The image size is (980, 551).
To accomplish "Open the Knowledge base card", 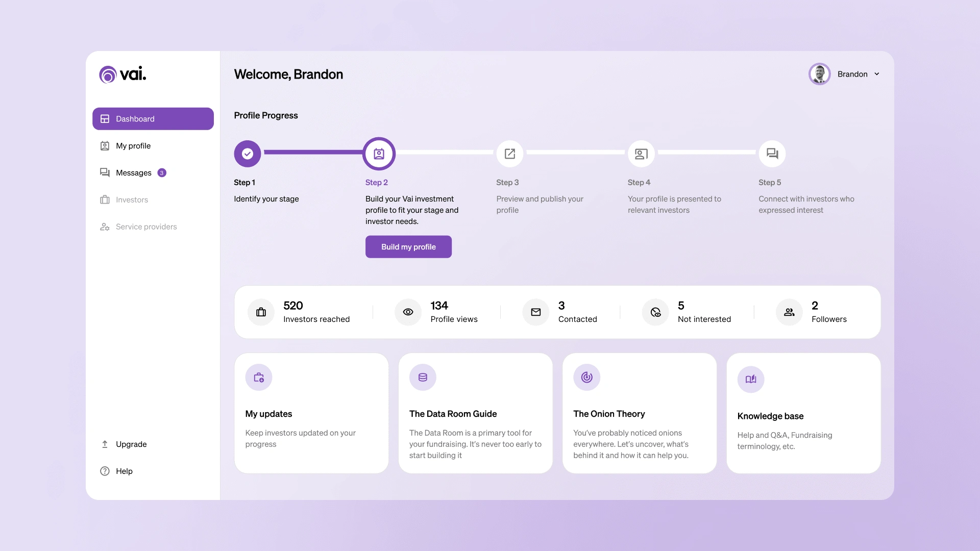I will (x=803, y=413).
